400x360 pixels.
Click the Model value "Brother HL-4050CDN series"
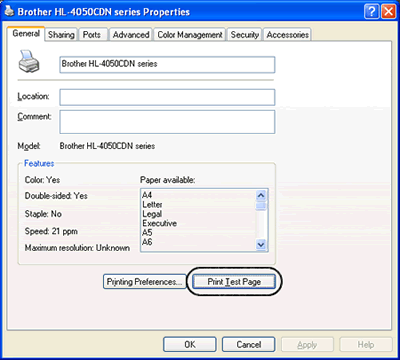click(107, 146)
